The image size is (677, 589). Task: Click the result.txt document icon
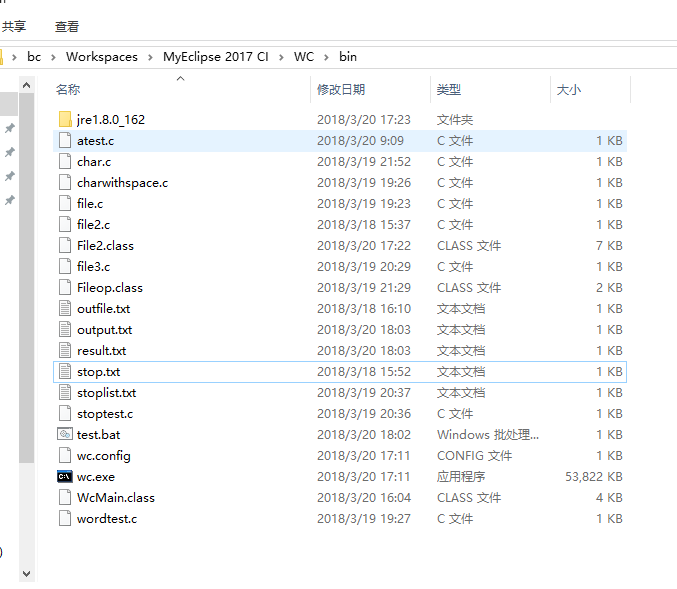[x=65, y=351]
